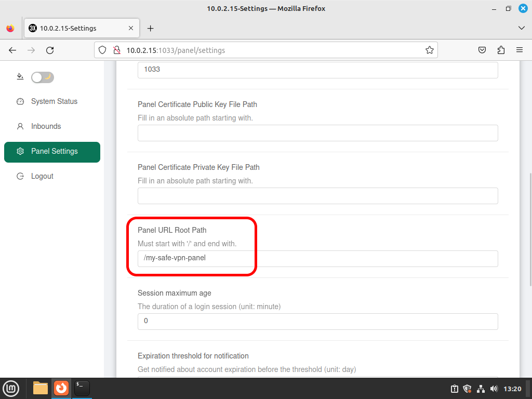Open Firefox extensions puzzle icon
532x399 pixels.
[501, 50]
